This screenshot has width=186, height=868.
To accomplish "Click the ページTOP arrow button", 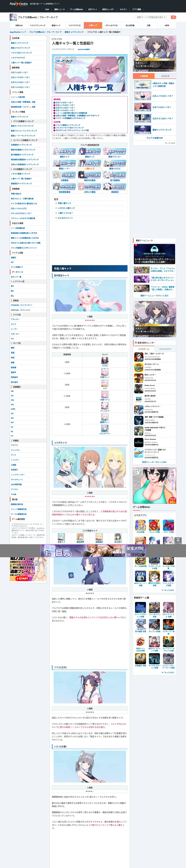I will click(178, 541).
